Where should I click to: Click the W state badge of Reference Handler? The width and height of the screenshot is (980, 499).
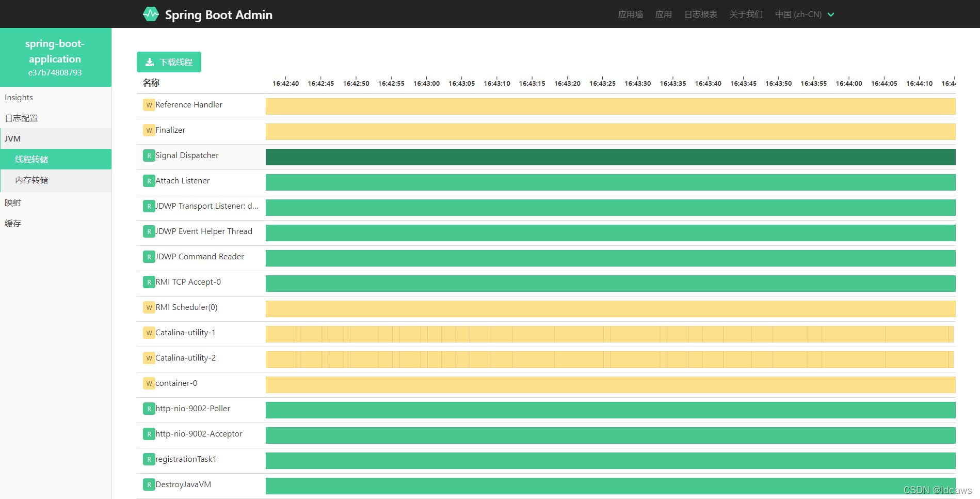(149, 105)
